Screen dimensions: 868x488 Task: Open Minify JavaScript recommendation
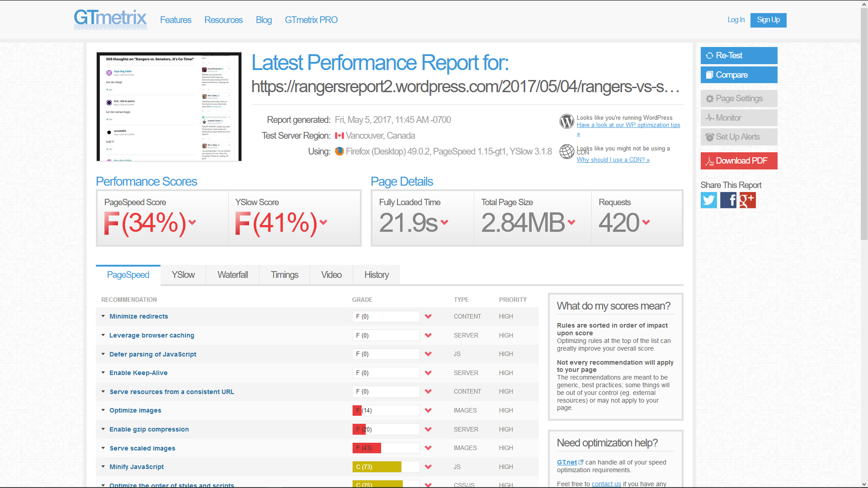pyautogui.click(x=137, y=467)
